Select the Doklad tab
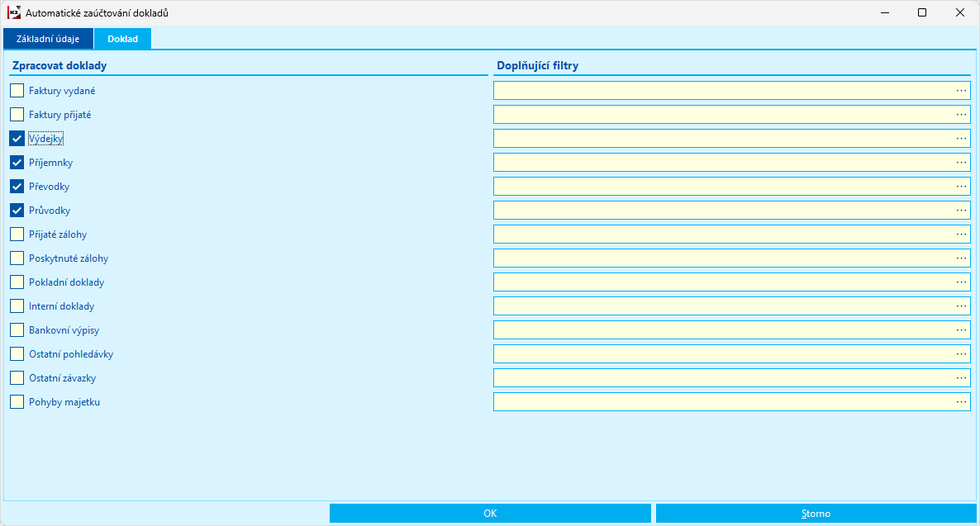The height and width of the screenshot is (526, 980). coord(122,39)
